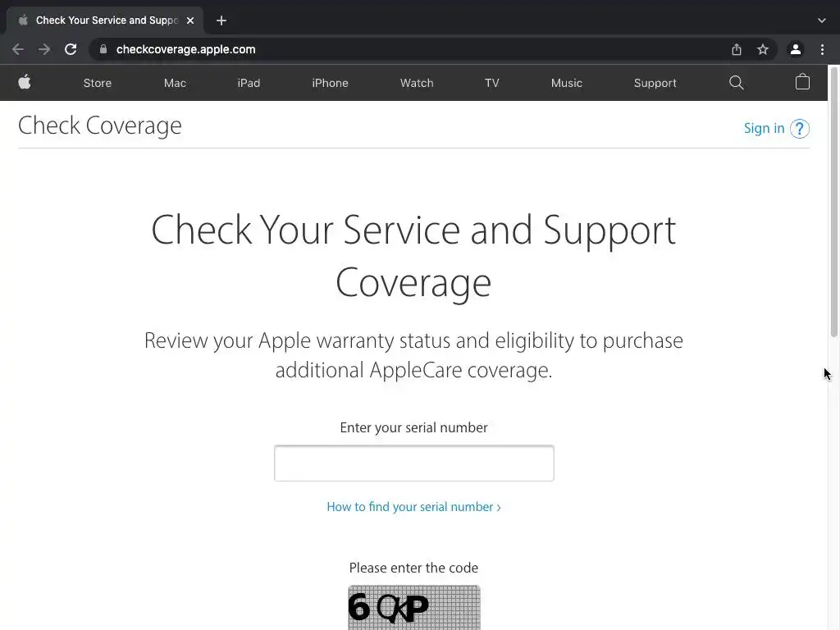Click the Check Coverage page title
Viewport: 840px width, 630px height.
click(99, 126)
